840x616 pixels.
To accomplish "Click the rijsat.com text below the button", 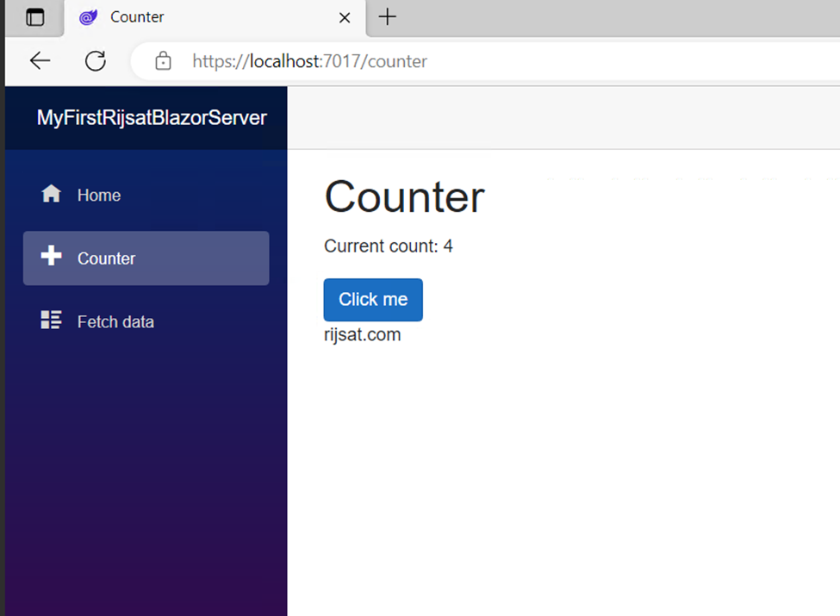I will click(x=363, y=335).
